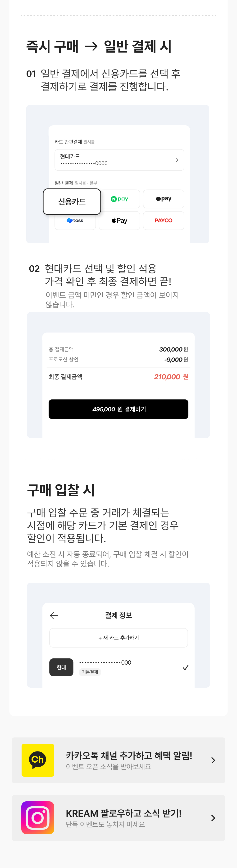Tap the KakaoTalk channel icon

tap(38, 760)
